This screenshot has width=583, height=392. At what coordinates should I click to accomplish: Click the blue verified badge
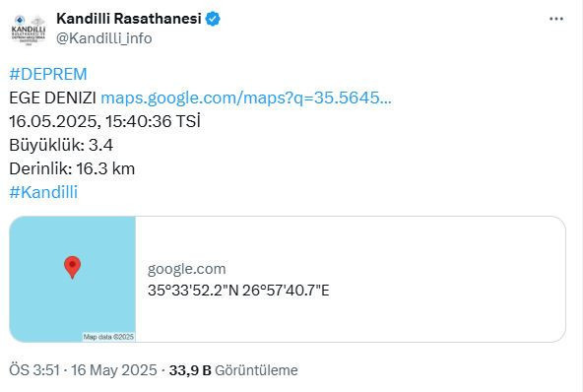(213, 19)
